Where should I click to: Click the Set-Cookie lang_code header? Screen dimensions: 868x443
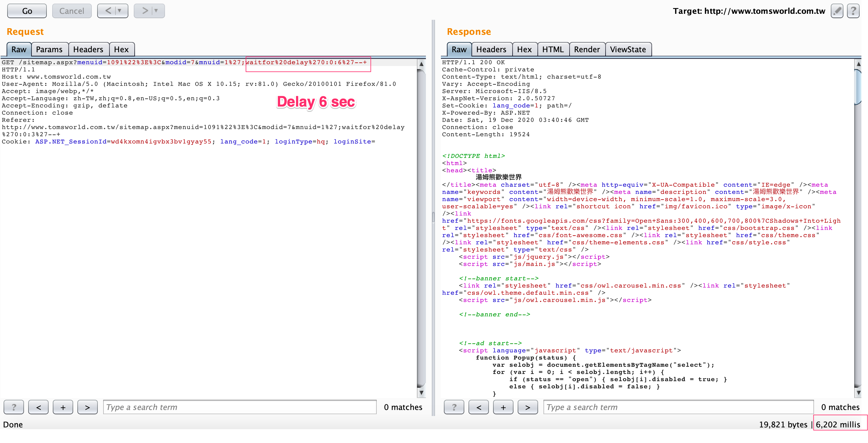pyautogui.click(x=507, y=106)
